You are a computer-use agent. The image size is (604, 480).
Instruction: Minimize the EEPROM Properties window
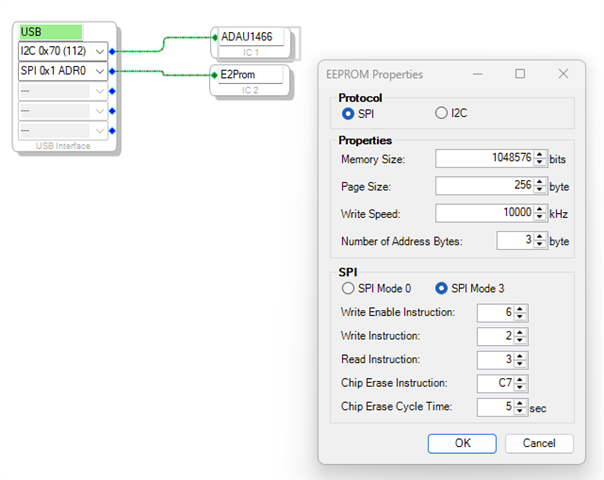coord(478,74)
